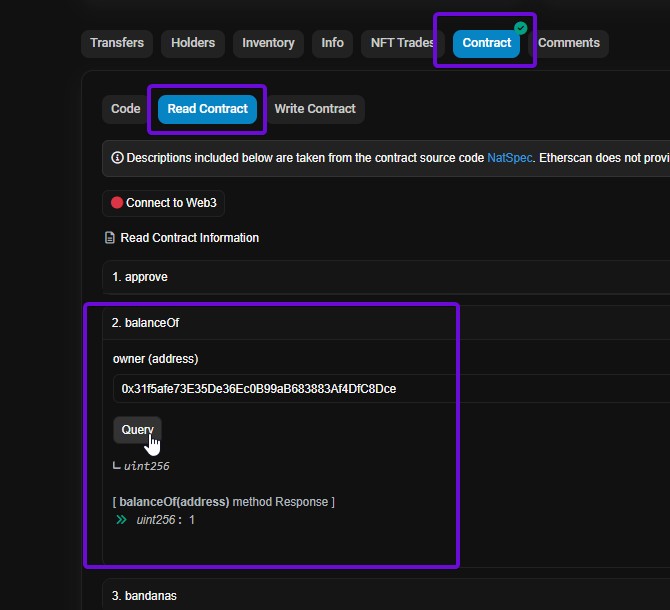Click the balanceOf(address) method Response text
The height and width of the screenshot is (610, 670).
[x=223, y=502]
